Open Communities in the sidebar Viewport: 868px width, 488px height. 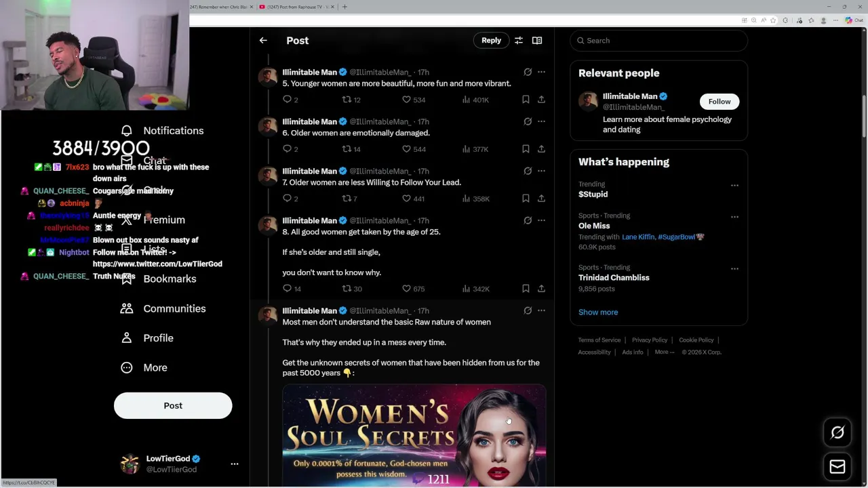pos(174,308)
